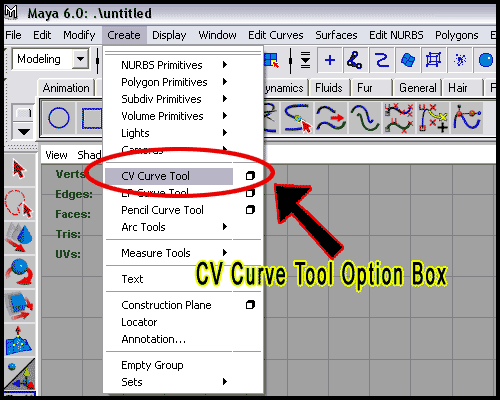The width and height of the screenshot is (500, 400).
Task: Open the CV Curve Tool option box
Action: coord(250,176)
